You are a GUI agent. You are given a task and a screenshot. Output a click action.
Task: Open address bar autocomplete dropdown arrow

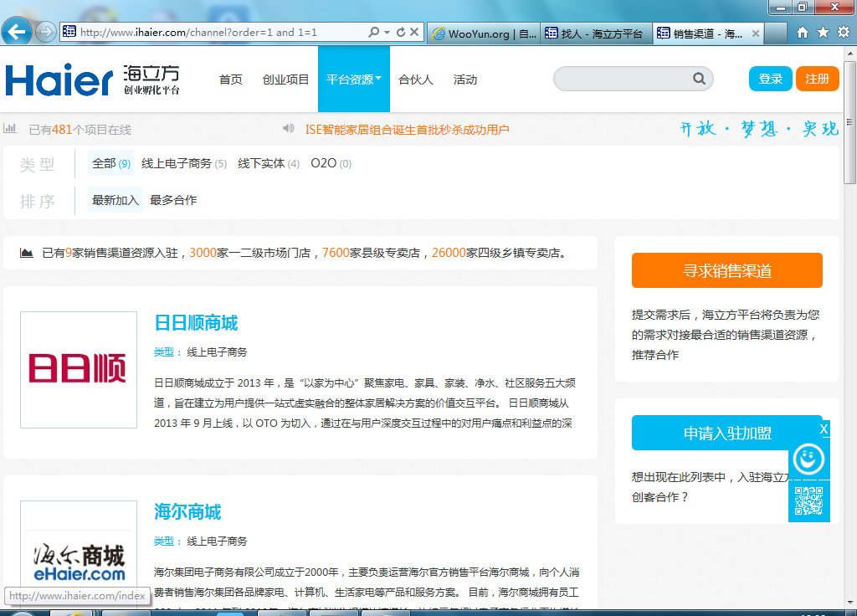[387, 33]
